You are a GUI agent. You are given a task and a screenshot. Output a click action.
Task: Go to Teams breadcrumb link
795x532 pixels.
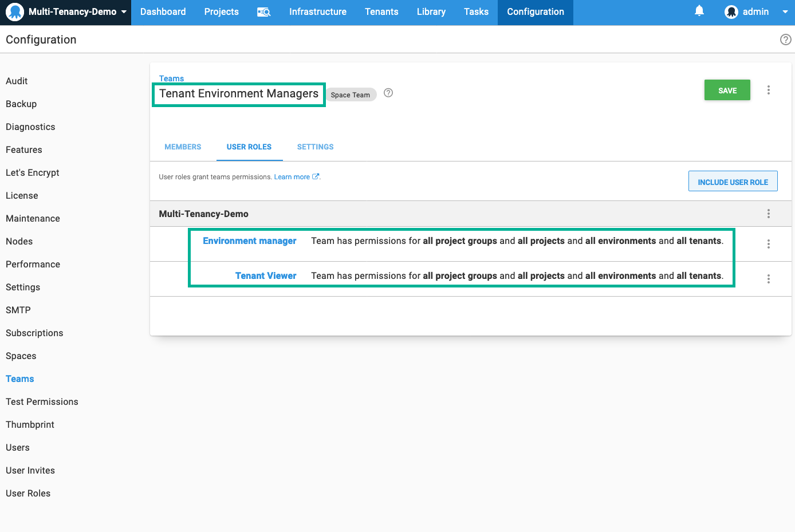coord(171,78)
